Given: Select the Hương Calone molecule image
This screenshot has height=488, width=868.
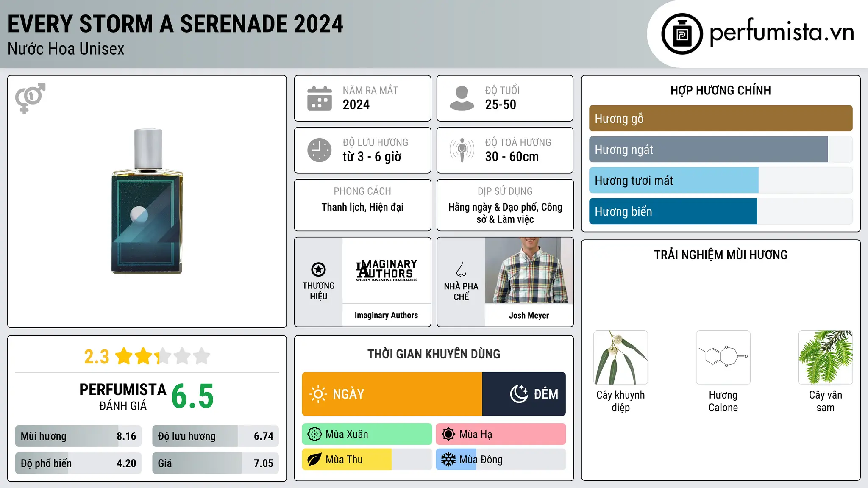Looking at the screenshot, I should [x=723, y=358].
